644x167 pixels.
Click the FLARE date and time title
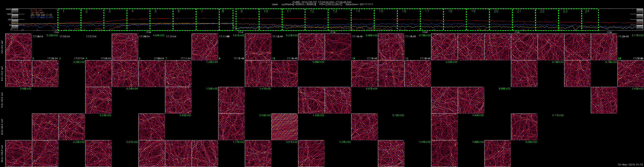(322, 2)
